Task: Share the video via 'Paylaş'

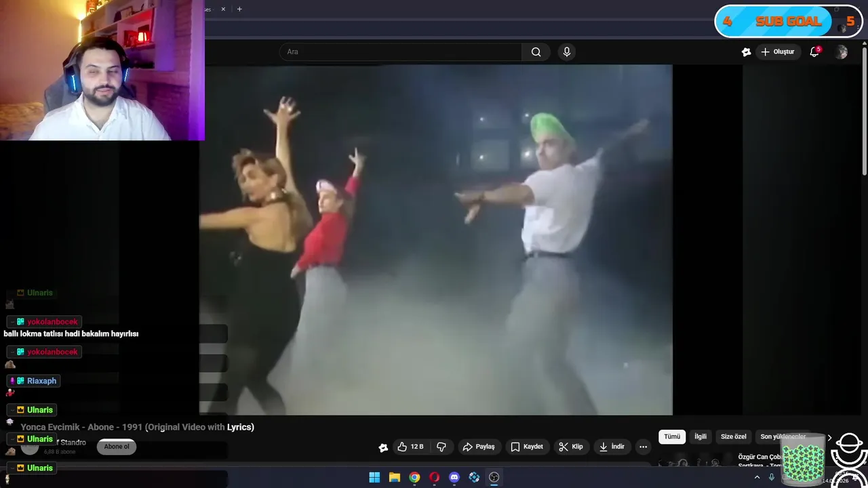Action: [479, 447]
